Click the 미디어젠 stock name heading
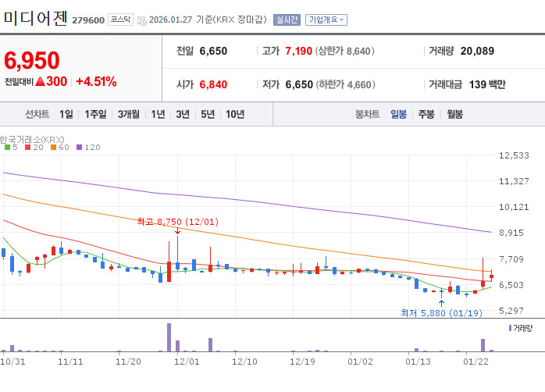Viewport: 545px width, 392px height. point(35,18)
